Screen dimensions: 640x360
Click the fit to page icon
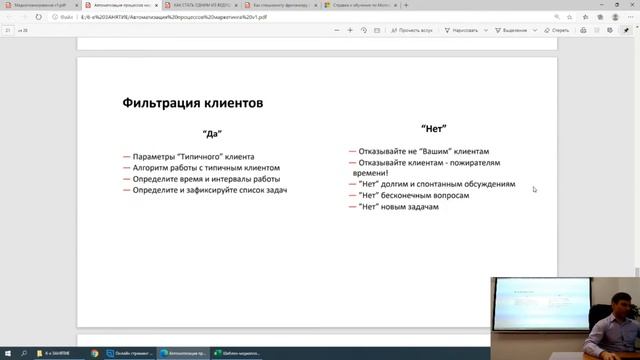tap(377, 30)
